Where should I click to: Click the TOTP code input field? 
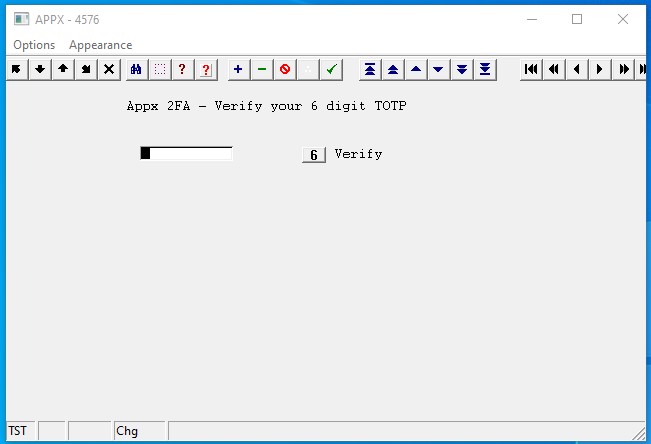187,153
